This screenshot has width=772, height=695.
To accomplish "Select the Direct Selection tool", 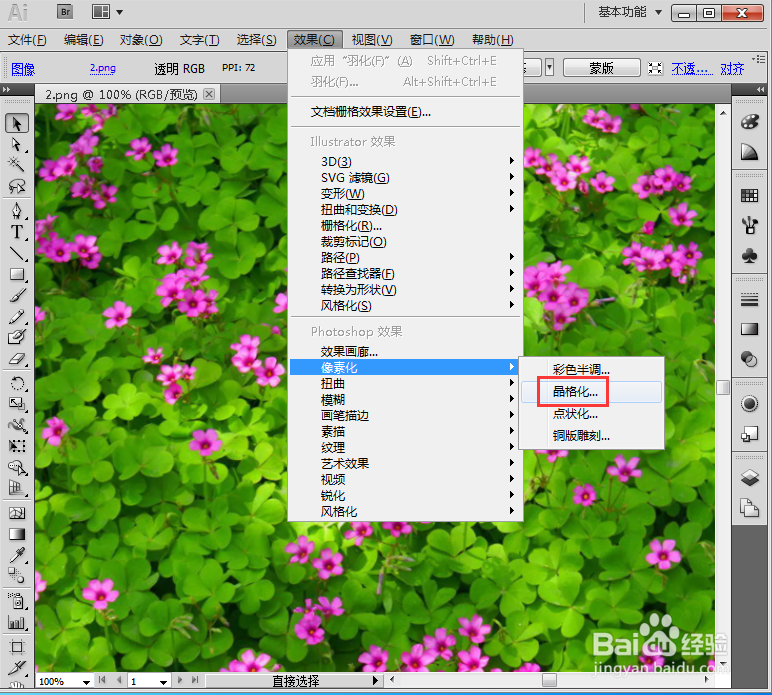I will (17, 145).
